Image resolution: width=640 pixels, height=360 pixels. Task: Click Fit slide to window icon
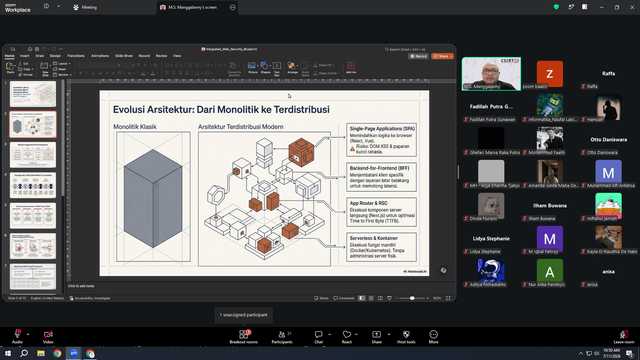(448, 298)
